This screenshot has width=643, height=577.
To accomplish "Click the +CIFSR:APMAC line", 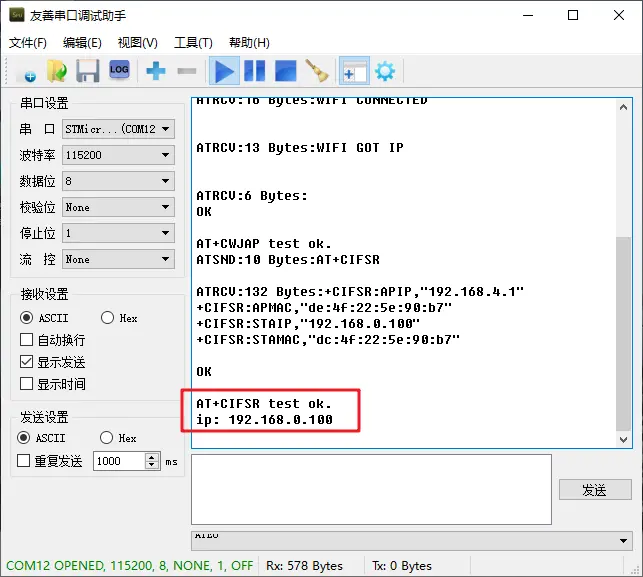I will point(324,308).
